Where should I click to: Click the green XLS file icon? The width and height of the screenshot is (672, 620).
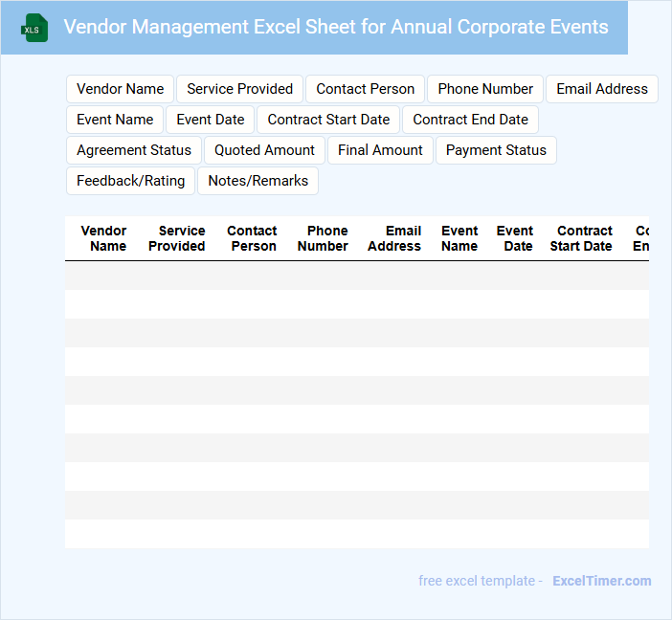(34, 28)
